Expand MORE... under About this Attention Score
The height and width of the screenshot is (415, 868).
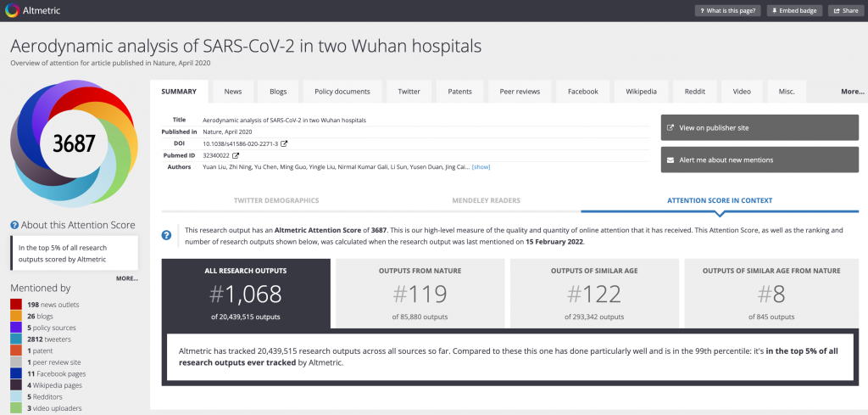[127, 278]
